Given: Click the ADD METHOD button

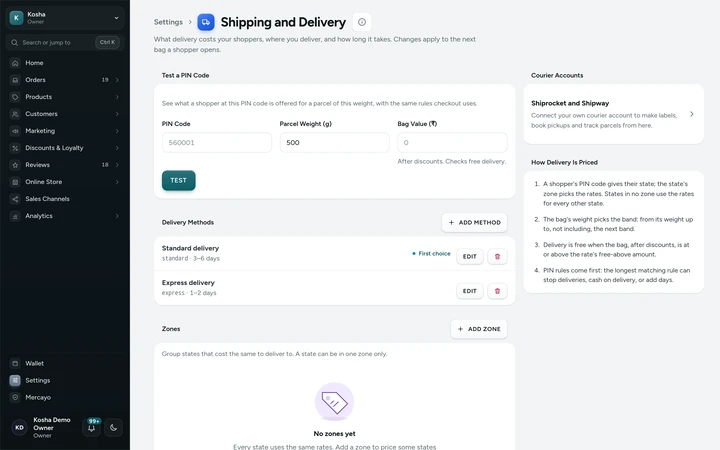Looking at the screenshot, I should pos(474,222).
